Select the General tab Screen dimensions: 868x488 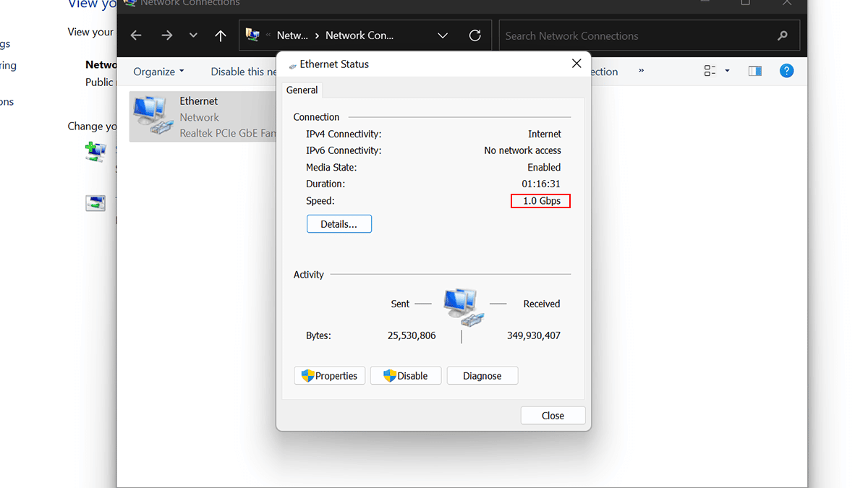pyautogui.click(x=302, y=90)
